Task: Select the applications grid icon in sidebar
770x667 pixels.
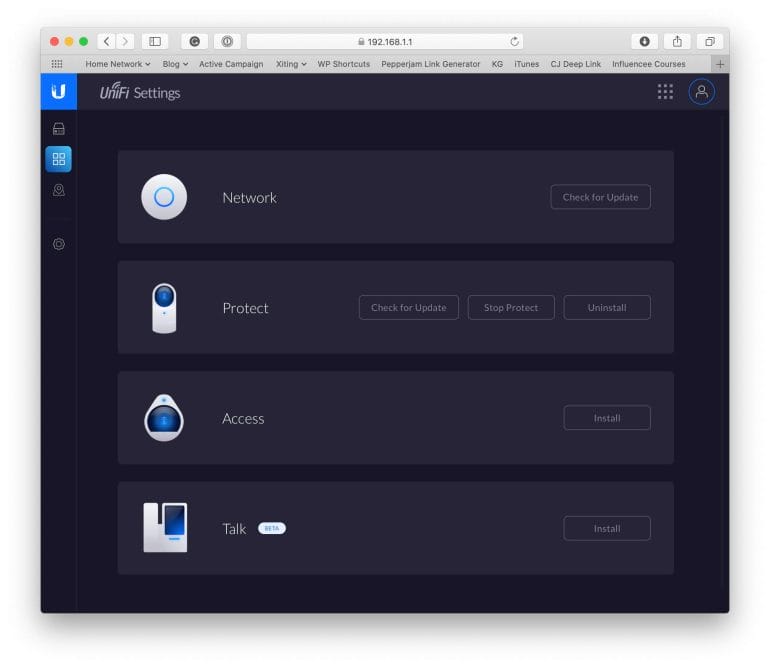Action: 58,159
